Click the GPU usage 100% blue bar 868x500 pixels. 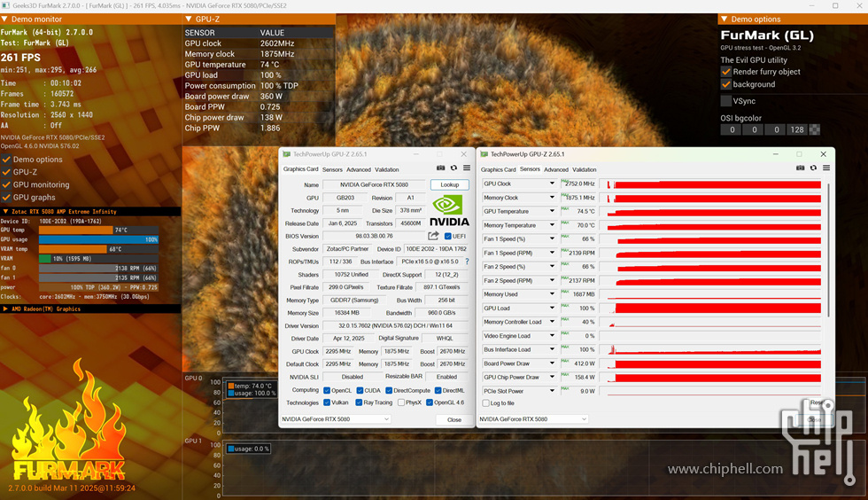coord(98,239)
